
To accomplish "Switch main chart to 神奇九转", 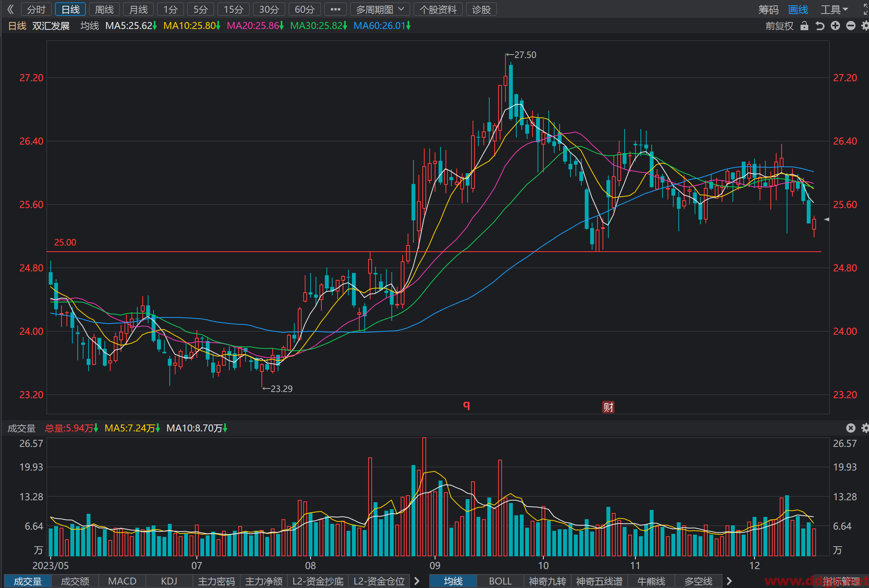I will [547, 581].
